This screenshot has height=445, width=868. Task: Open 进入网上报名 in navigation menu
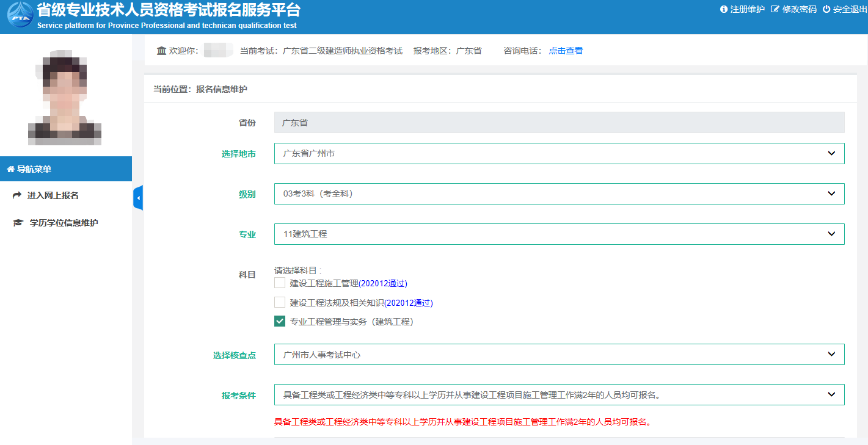[x=53, y=195]
